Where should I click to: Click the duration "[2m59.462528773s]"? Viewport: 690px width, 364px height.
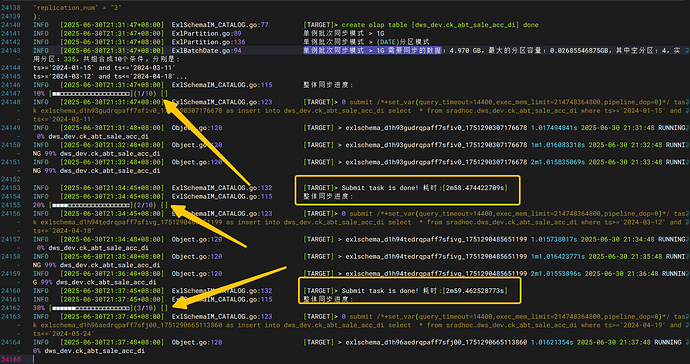click(475, 291)
